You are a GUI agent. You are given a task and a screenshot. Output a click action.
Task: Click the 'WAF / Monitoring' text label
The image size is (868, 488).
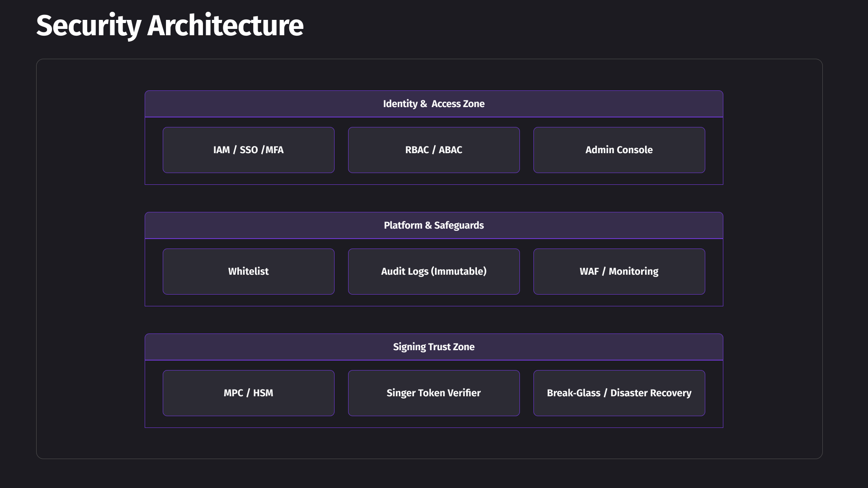[619, 272]
